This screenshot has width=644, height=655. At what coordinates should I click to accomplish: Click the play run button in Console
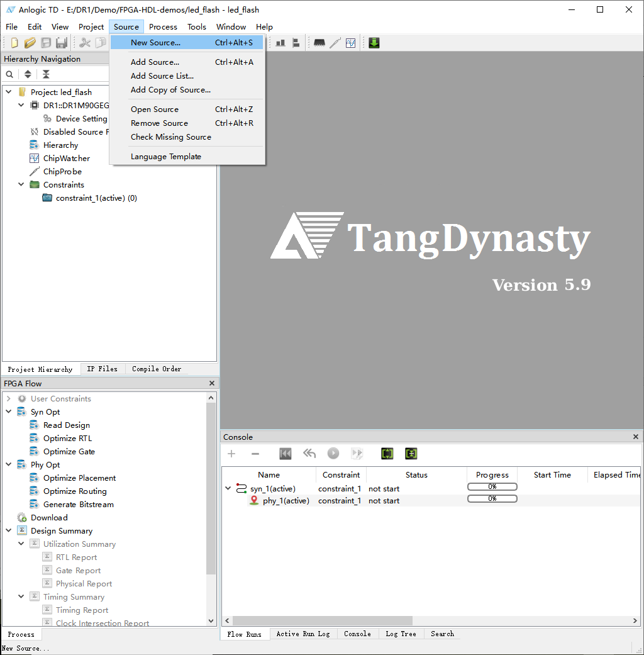333,454
